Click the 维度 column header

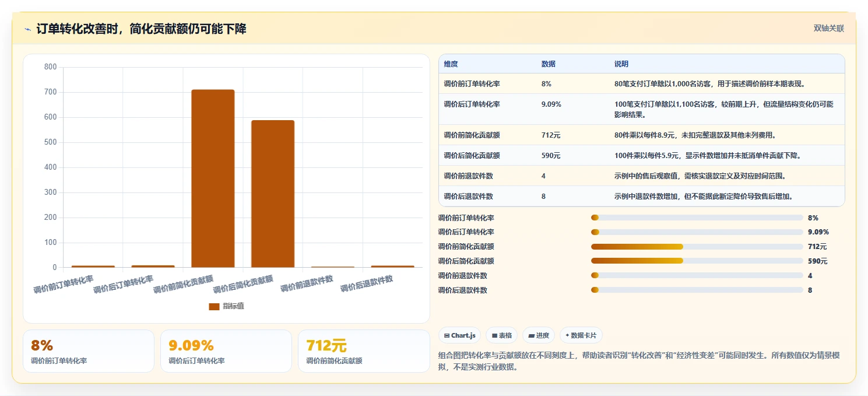(x=451, y=64)
